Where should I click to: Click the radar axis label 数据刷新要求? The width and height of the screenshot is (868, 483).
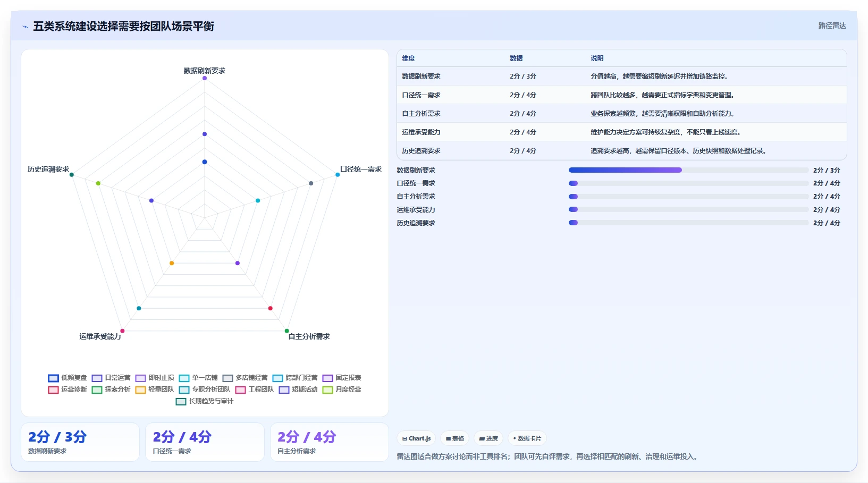205,71
